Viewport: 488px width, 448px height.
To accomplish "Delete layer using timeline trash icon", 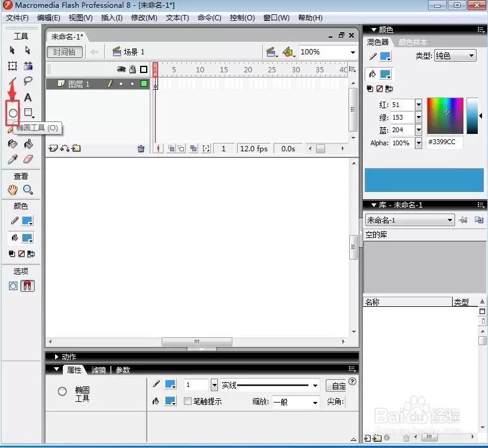I will pyautogui.click(x=141, y=148).
